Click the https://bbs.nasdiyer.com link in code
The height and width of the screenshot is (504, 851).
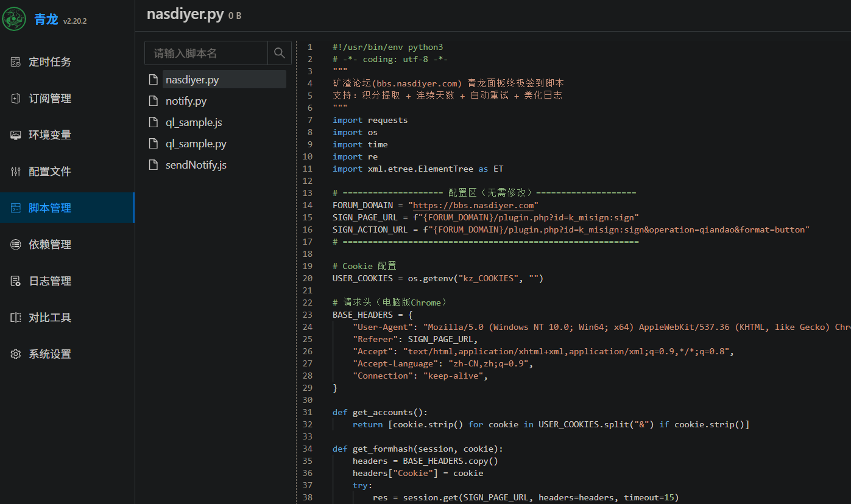click(x=473, y=205)
